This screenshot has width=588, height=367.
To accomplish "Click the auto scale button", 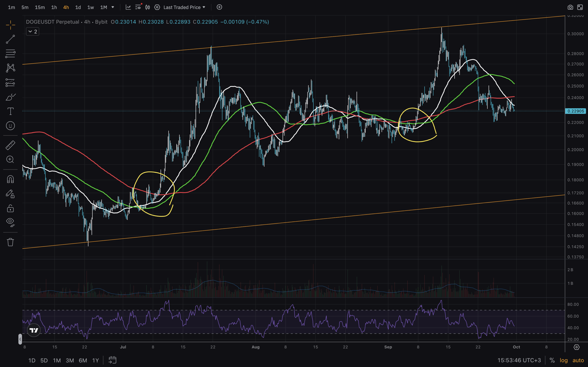I will pos(578,360).
